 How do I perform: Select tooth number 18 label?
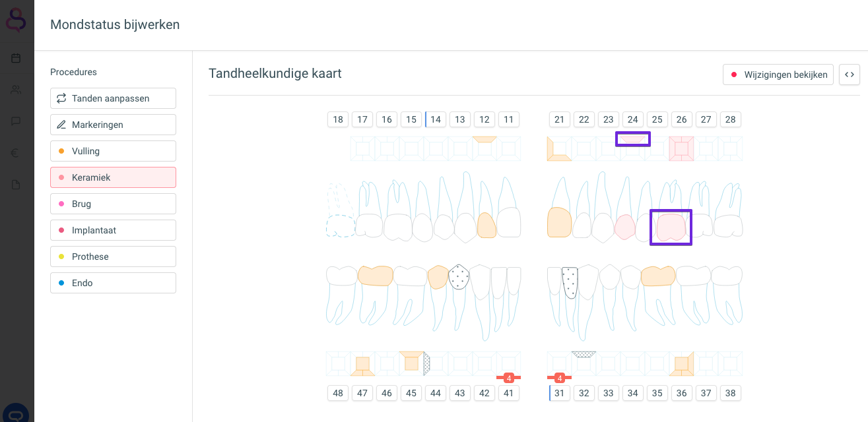(x=338, y=119)
